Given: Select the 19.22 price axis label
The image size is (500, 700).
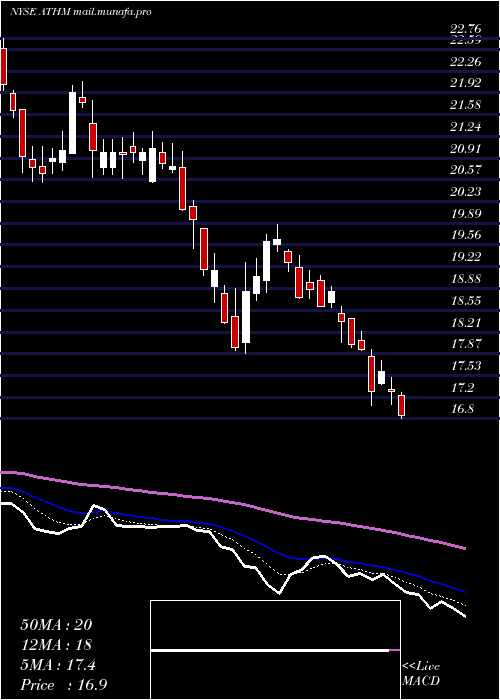Looking at the screenshot, I should click(x=466, y=257).
